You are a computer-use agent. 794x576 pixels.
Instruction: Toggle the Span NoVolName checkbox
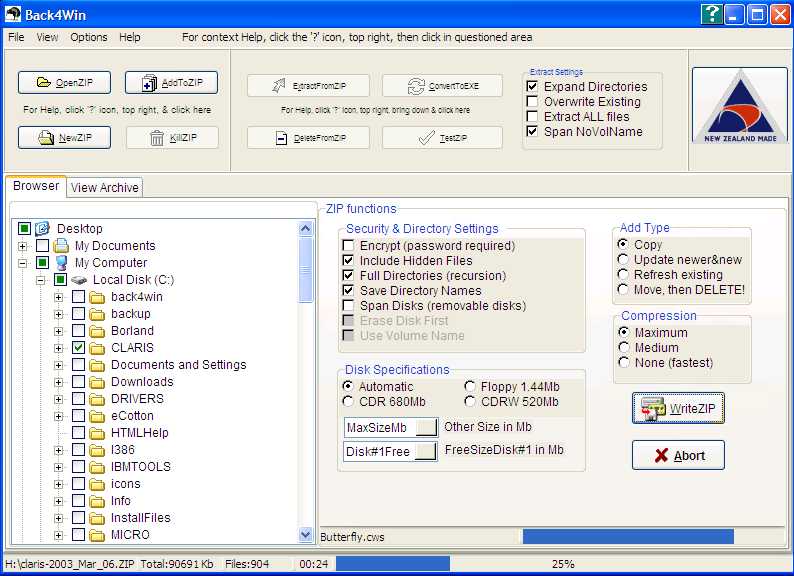tap(532, 132)
